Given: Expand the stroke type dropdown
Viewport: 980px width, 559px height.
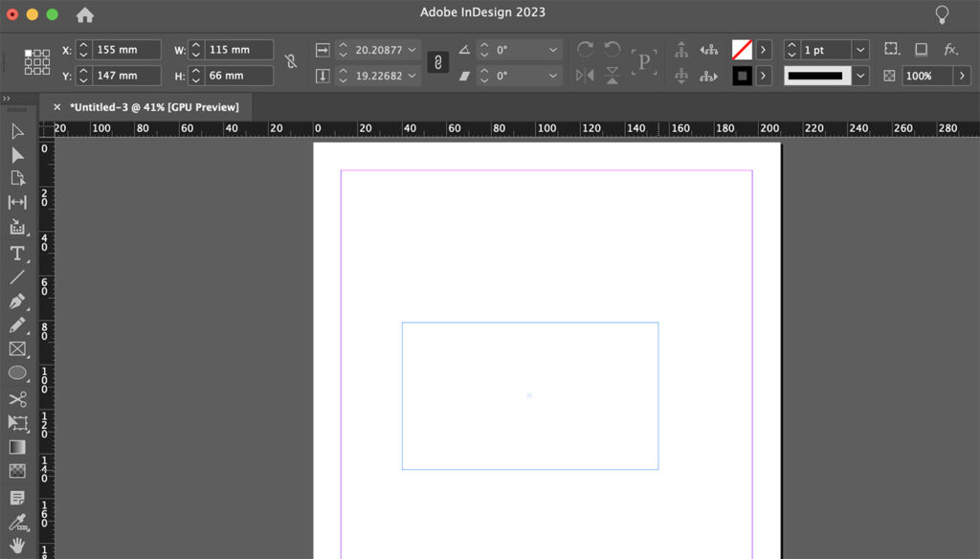Looking at the screenshot, I should pyautogui.click(x=859, y=74).
